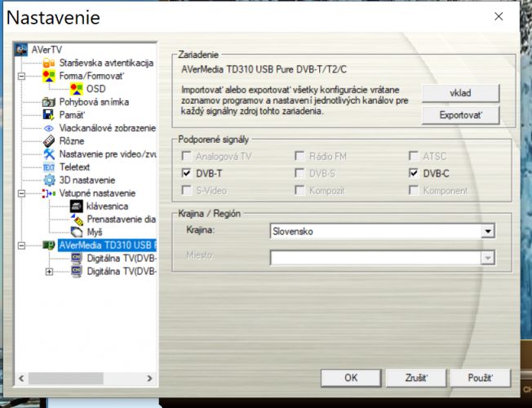This screenshot has height=408, width=532.
Task: Toggle the DVB-C checkbox
Action: point(414,173)
